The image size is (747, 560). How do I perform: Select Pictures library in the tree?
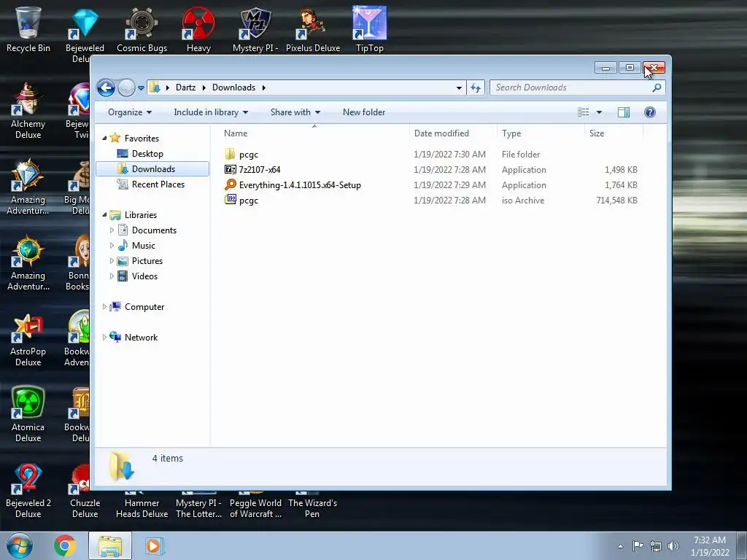click(147, 261)
